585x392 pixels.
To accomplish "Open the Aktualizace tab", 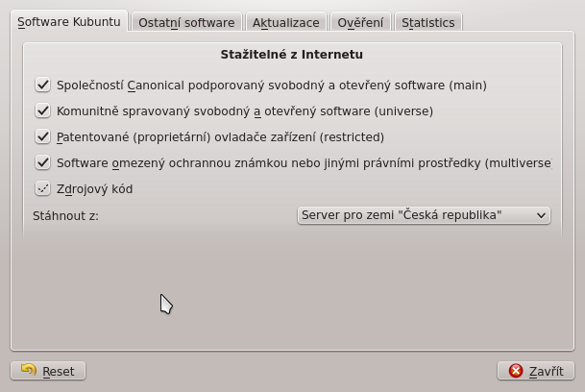I will 286,22.
